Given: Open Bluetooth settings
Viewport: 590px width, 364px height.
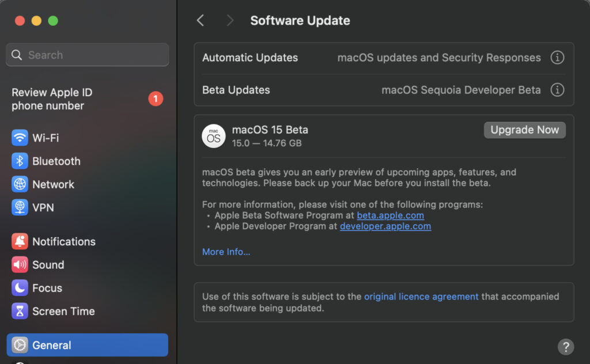Looking at the screenshot, I should pos(56,161).
